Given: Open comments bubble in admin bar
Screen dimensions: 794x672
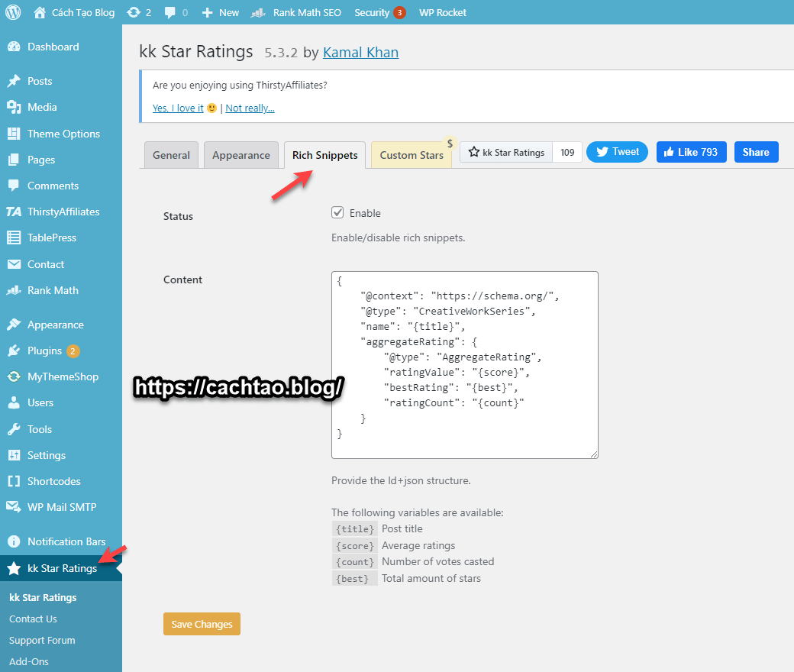Looking at the screenshot, I should coord(169,13).
